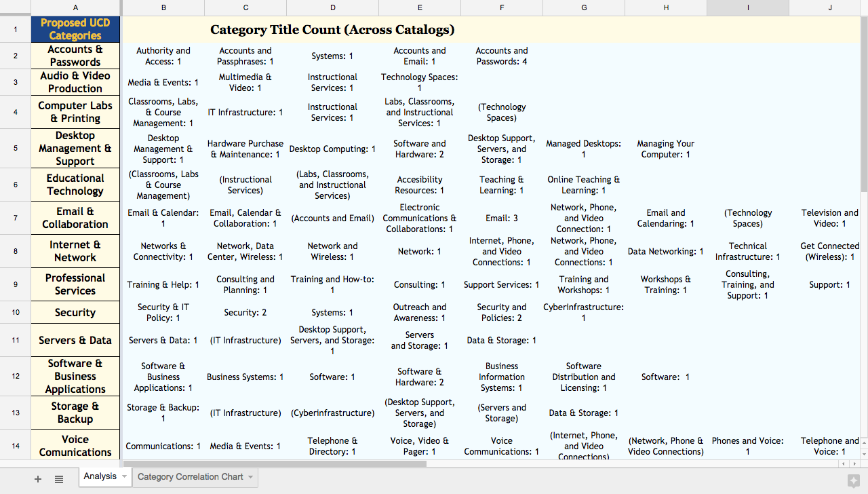Select the Authority and Access: 1 cell
Viewport: 868px width, 494px height.
(x=163, y=56)
